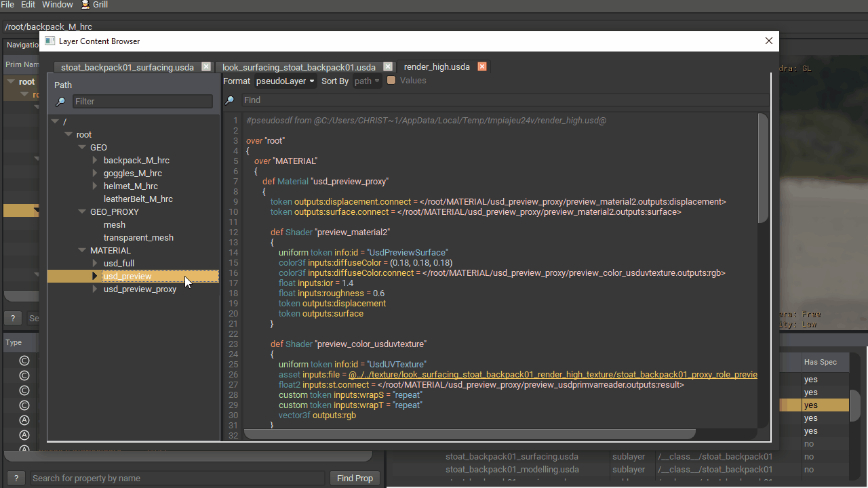Collapse the / root path node
The image size is (868, 488).
55,122
